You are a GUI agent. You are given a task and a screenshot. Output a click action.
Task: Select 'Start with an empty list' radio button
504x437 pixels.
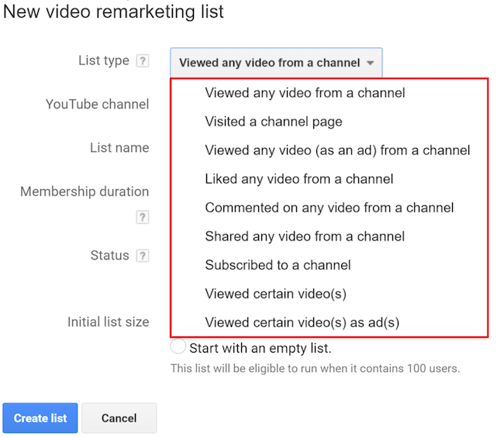point(178,346)
